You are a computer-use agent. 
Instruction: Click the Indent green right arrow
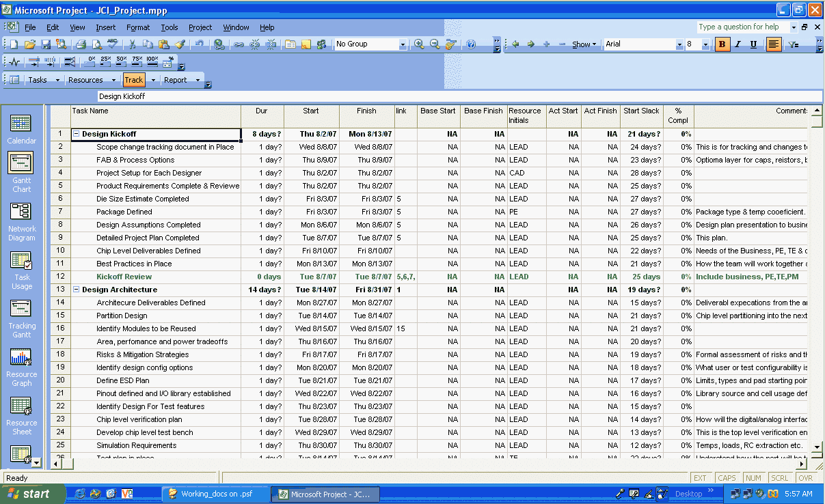[530, 44]
